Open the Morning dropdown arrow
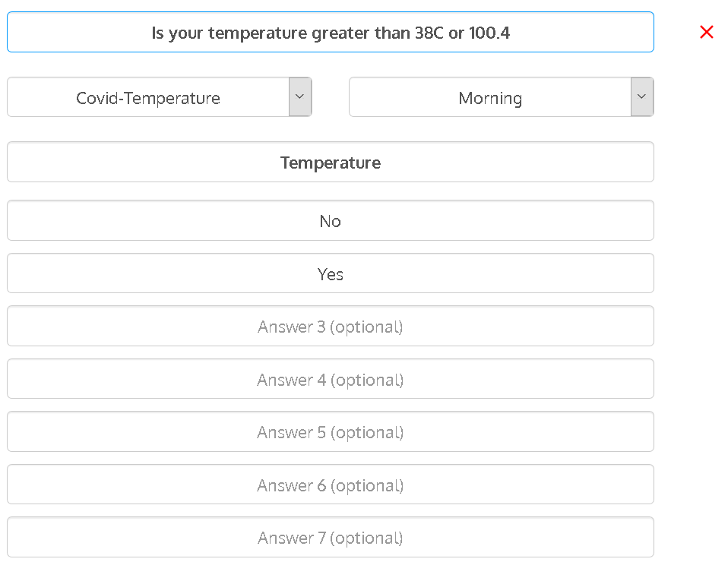Viewport: 728px width, 562px height. click(641, 97)
